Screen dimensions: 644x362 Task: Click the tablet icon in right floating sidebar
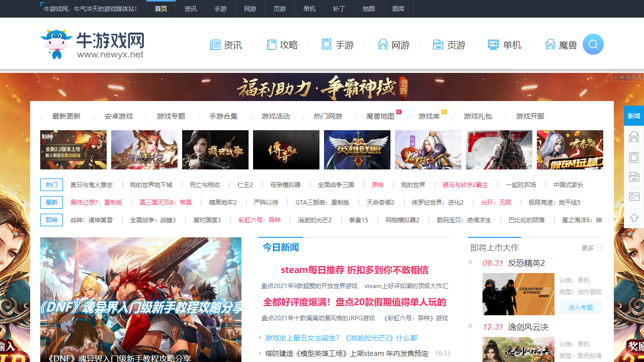click(634, 157)
